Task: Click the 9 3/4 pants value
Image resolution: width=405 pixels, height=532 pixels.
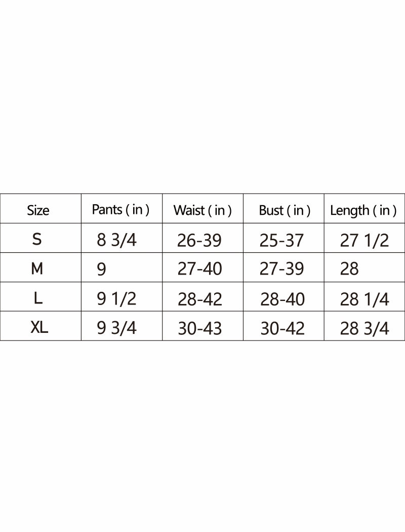Action: [116, 328]
